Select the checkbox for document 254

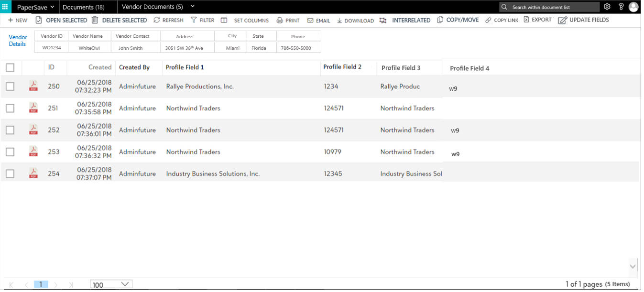10,174
